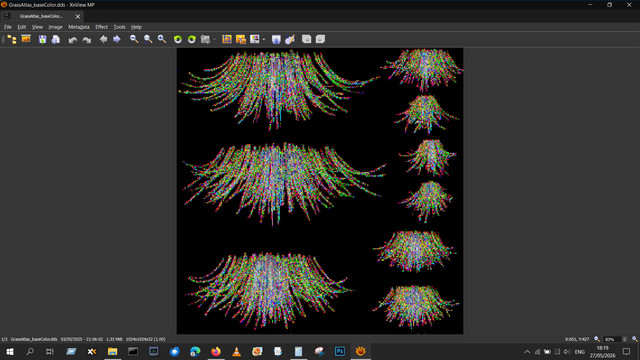
Task: Click the Redo arrow icon
Action: pyautogui.click(x=87, y=40)
